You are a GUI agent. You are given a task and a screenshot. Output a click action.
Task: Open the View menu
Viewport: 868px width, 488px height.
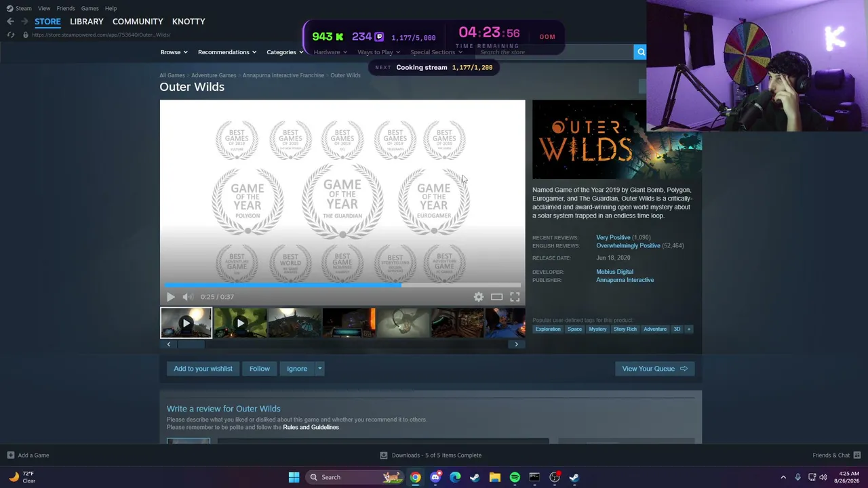44,8
